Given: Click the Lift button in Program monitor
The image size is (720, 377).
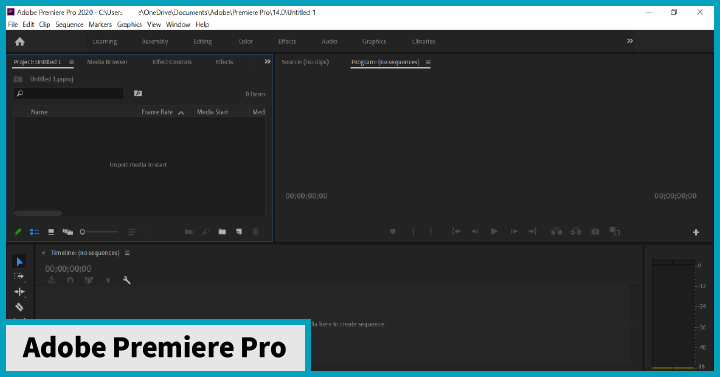Looking at the screenshot, I should coord(557,231).
